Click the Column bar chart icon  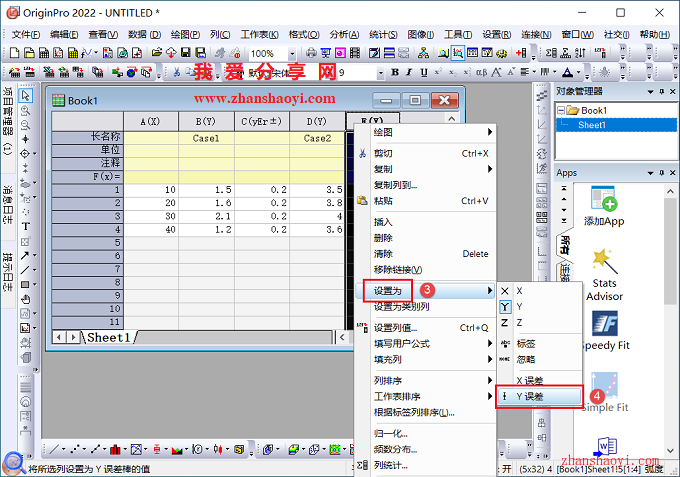(115, 450)
